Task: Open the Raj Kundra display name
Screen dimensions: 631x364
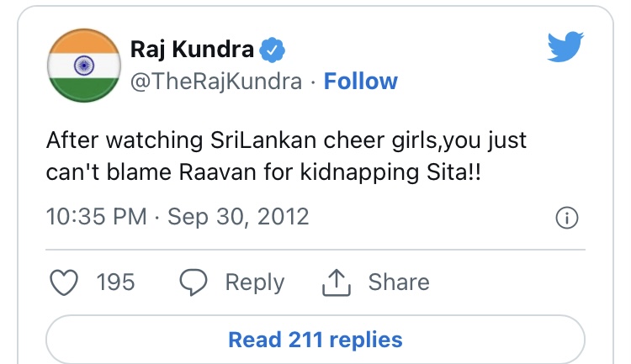Action: [x=192, y=50]
